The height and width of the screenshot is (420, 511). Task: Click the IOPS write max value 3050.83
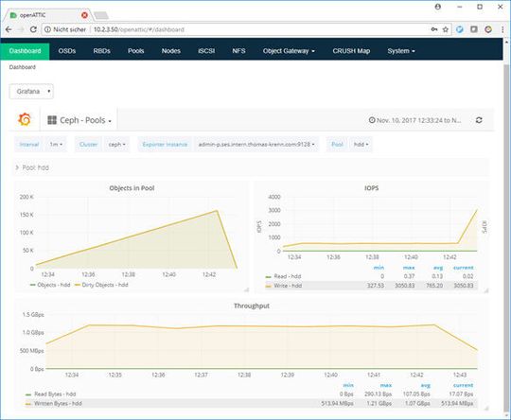pos(405,286)
